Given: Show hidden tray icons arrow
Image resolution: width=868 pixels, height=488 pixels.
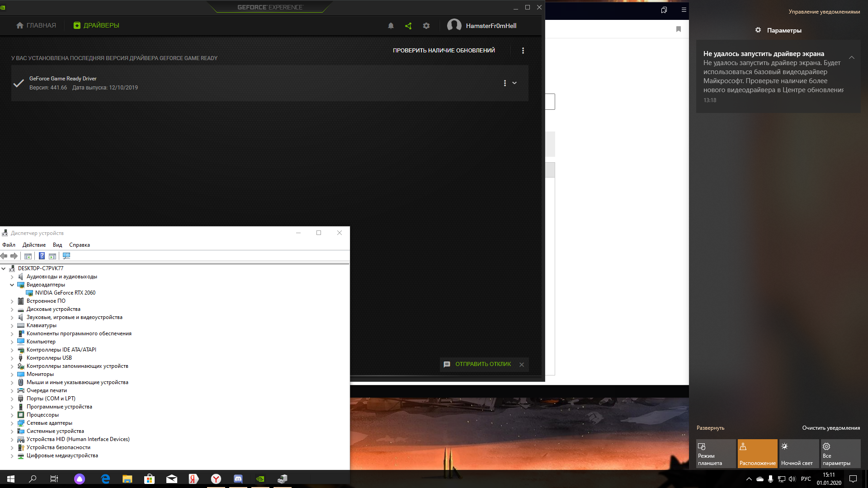Looking at the screenshot, I should (749, 479).
